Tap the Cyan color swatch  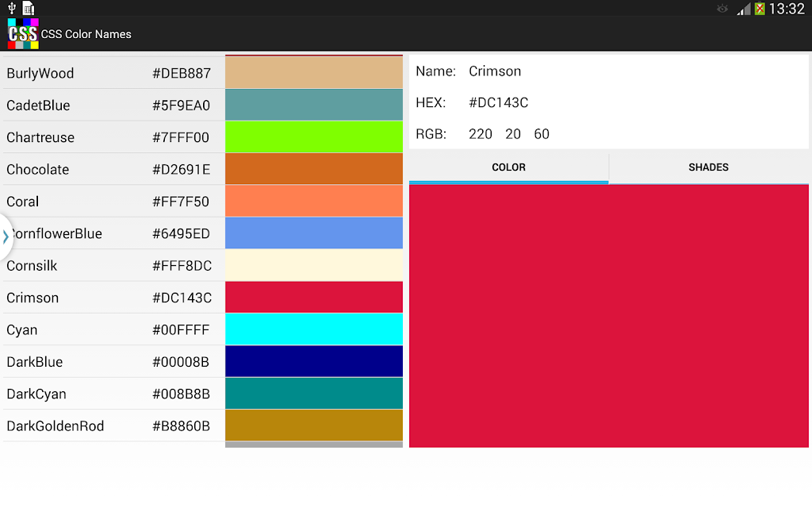pos(314,329)
